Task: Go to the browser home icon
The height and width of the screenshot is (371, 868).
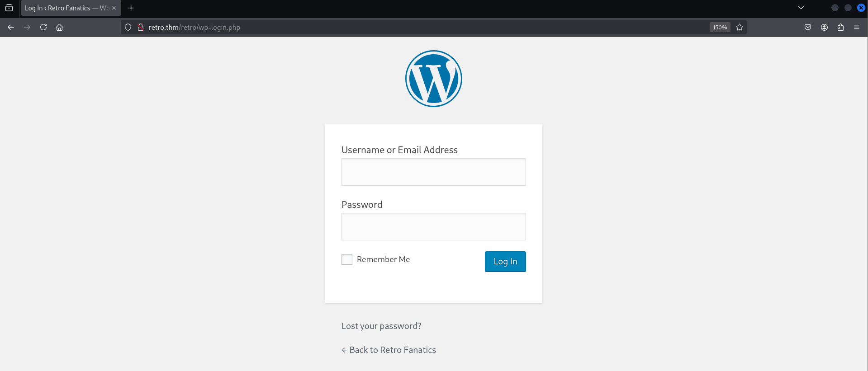Action: click(59, 27)
